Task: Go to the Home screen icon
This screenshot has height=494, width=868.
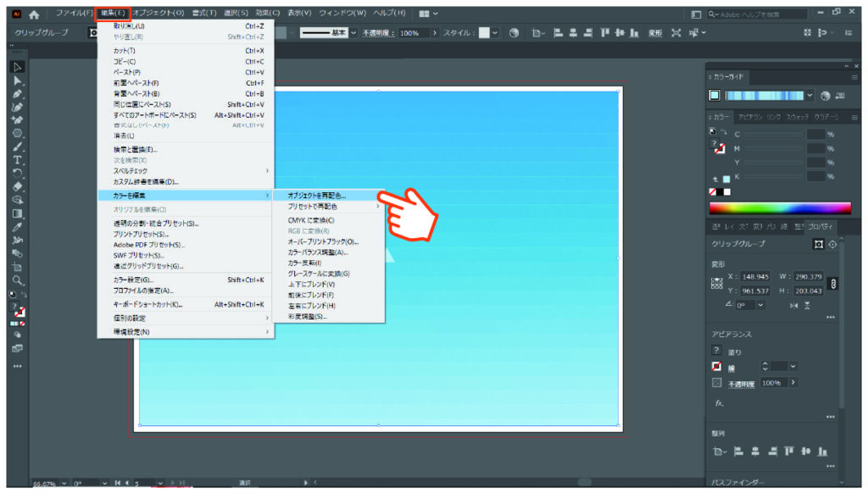Action: point(34,14)
